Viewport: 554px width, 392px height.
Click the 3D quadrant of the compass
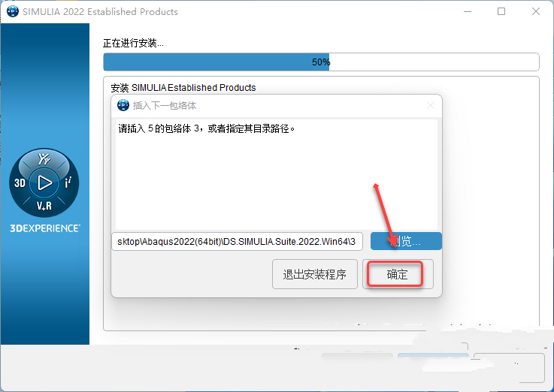coord(20,182)
